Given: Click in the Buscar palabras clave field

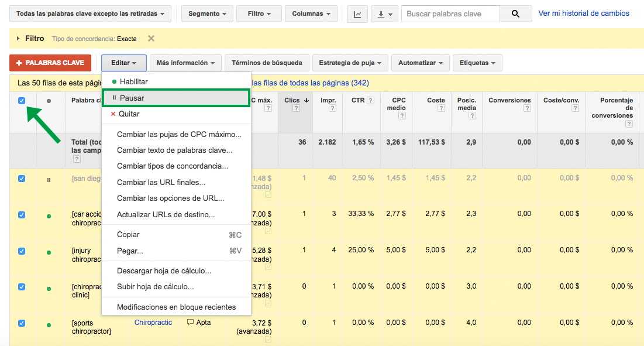Looking at the screenshot, I should tap(450, 14).
